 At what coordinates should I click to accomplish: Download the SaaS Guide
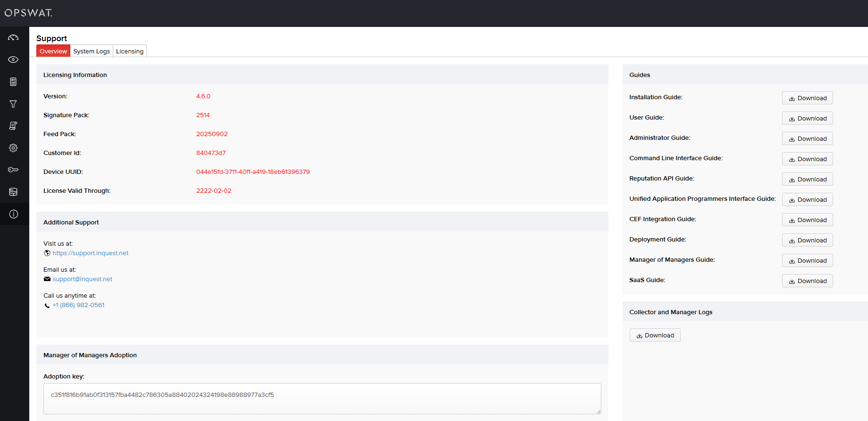pyautogui.click(x=807, y=281)
